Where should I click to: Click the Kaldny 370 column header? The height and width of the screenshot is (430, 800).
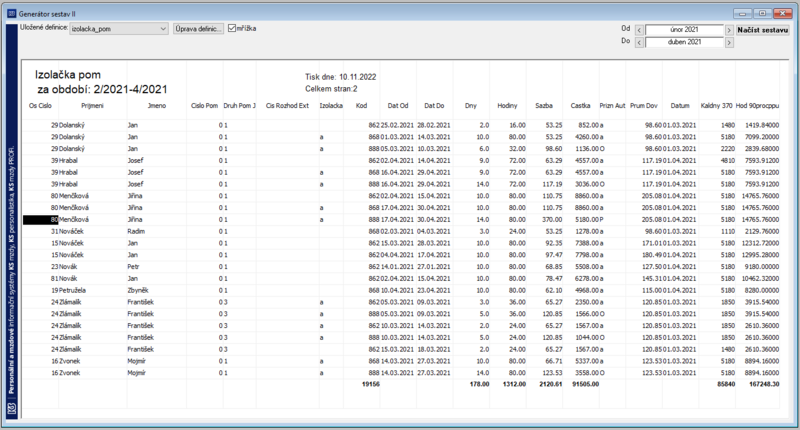point(716,106)
